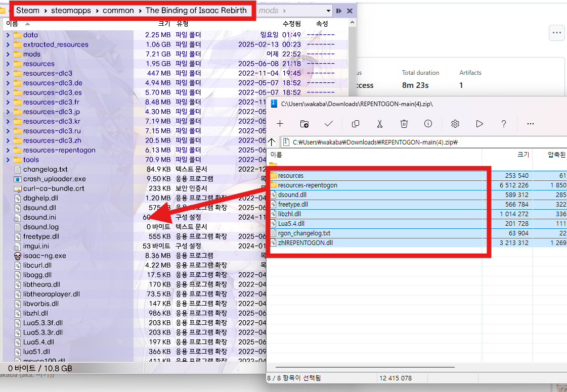This screenshot has width=567, height=392.
Task: Click the crash_uploader.exe application icon
Action: pyautogui.click(x=17, y=179)
